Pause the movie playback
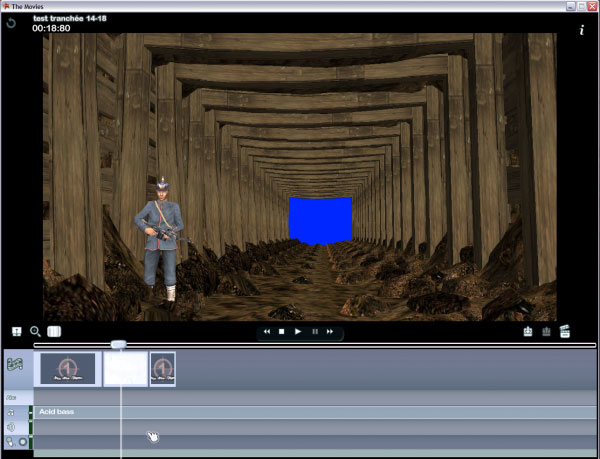 coord(315,332)
